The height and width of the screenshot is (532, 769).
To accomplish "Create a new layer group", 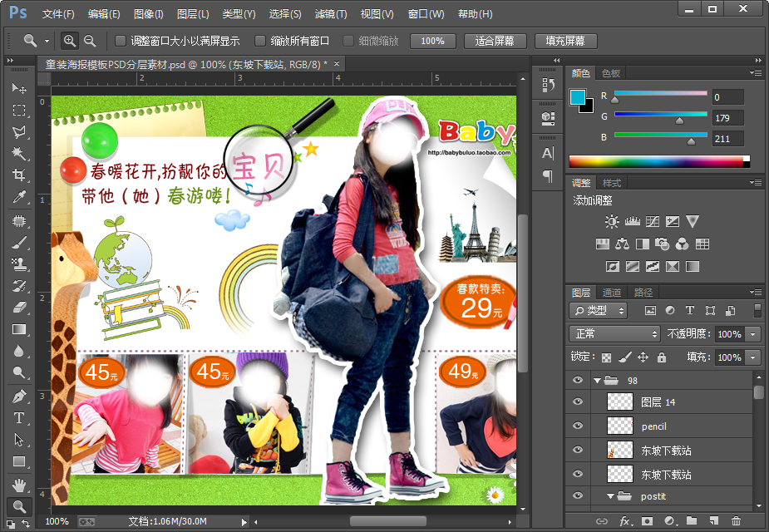I will (692, 520).
